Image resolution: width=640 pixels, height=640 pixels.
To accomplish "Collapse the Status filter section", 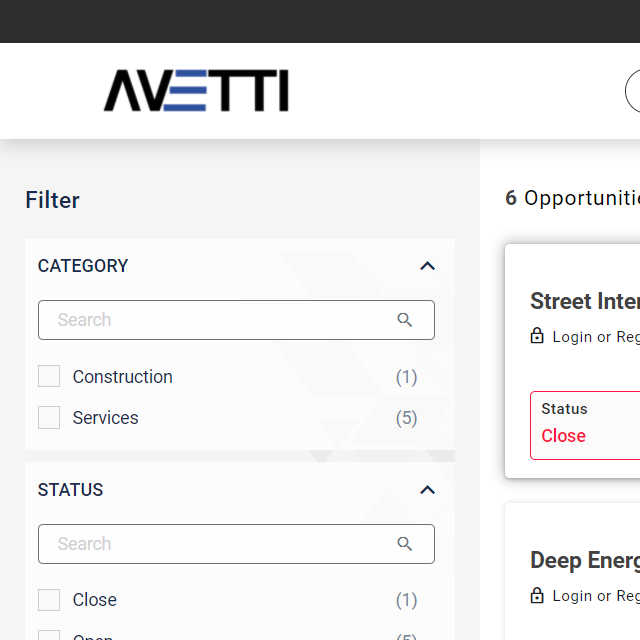I will point(427,490).
